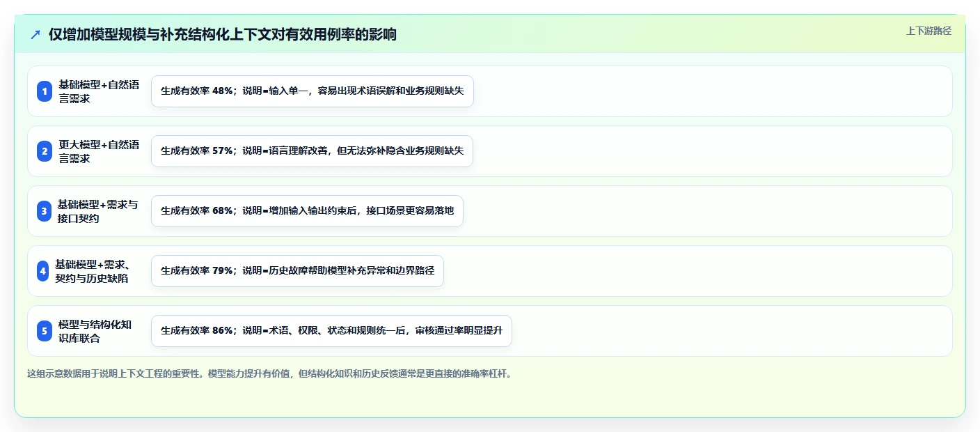Click the 生成有效率 79% description box
980x432 pixels.
point(297,271)
